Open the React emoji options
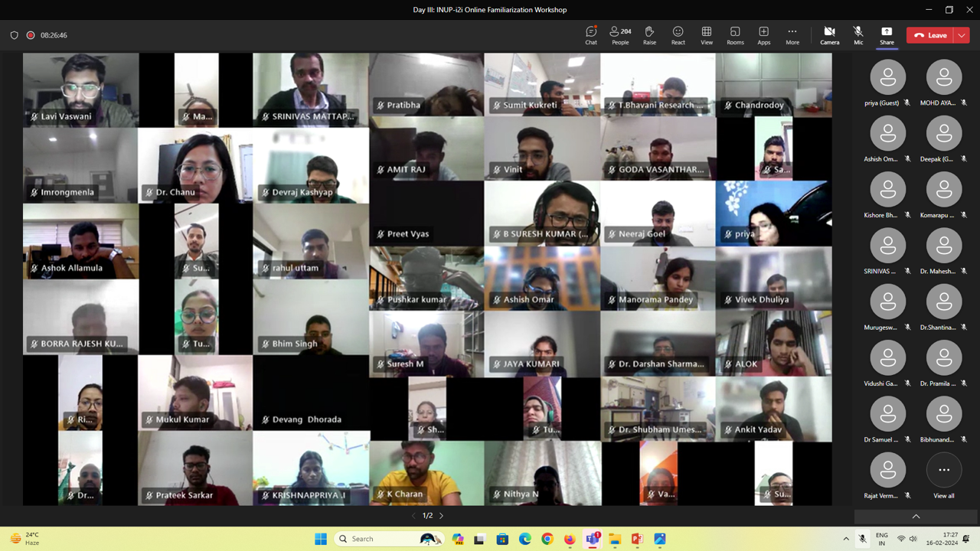 coord(678,35)
